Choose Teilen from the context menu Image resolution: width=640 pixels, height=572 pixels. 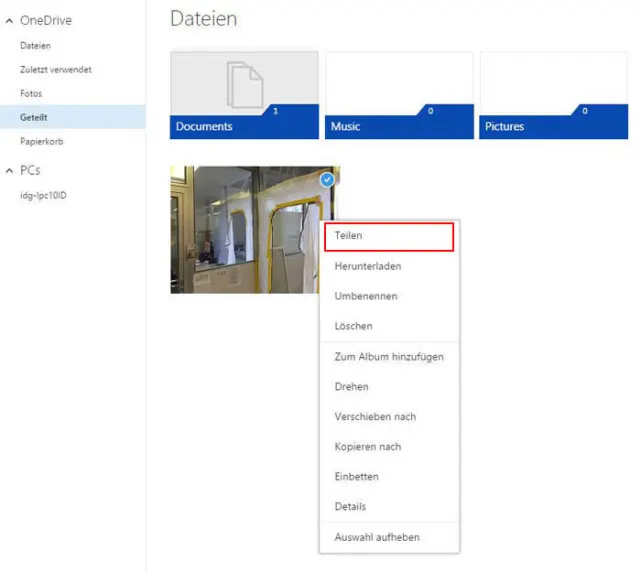389,236
